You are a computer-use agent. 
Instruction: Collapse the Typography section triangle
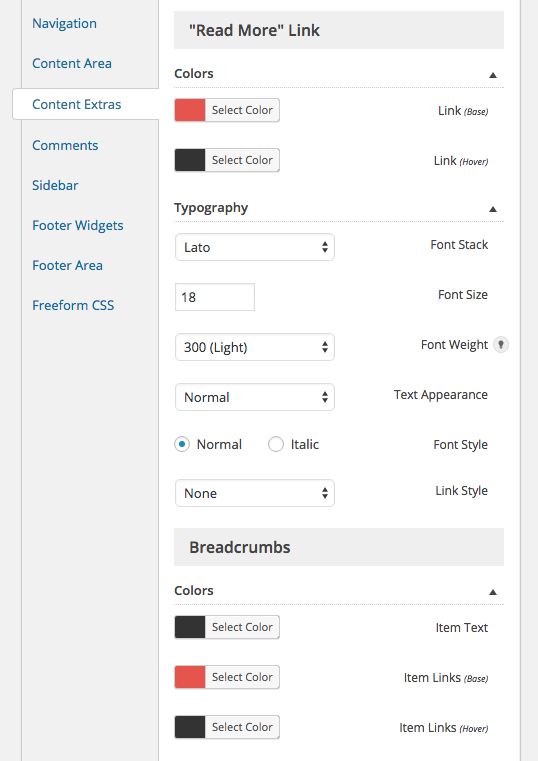coord(493,209)
